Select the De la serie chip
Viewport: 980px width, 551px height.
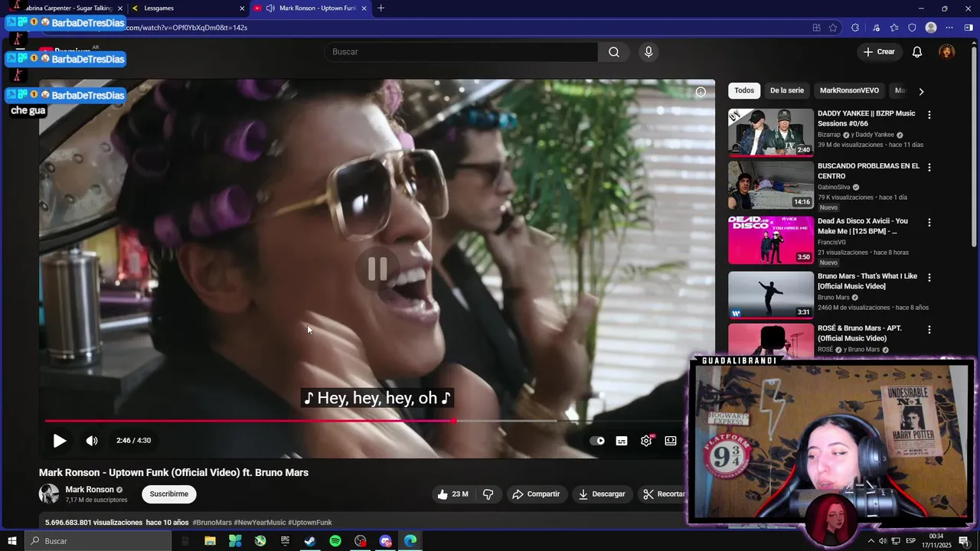pyautogui.click(x=787, y=90)
